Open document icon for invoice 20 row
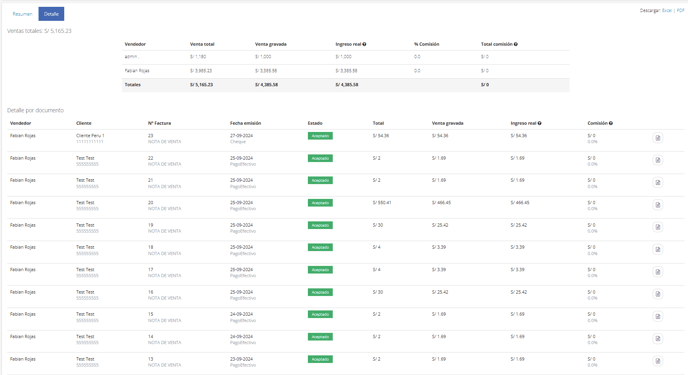 [x=657, y=205]
